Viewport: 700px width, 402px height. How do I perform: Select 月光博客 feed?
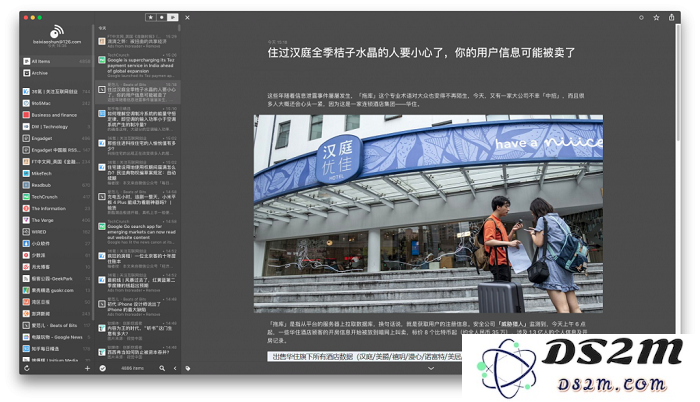click(x=57, y=267)
